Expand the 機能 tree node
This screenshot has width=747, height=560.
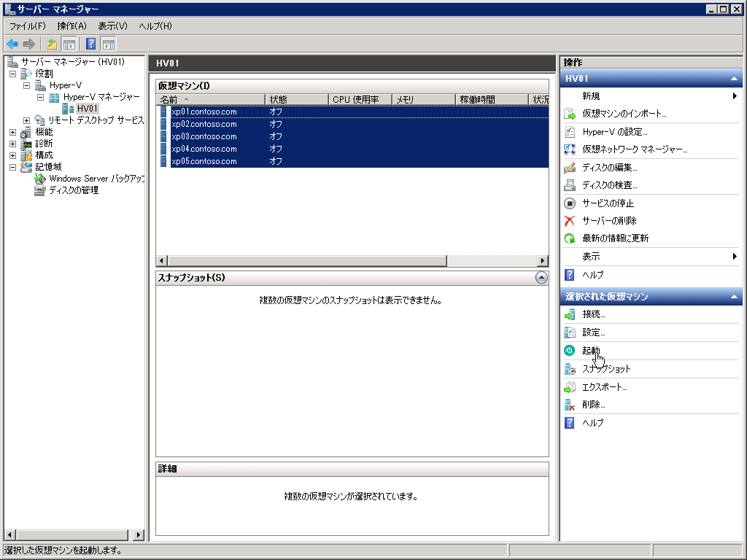tap(13, 133)
